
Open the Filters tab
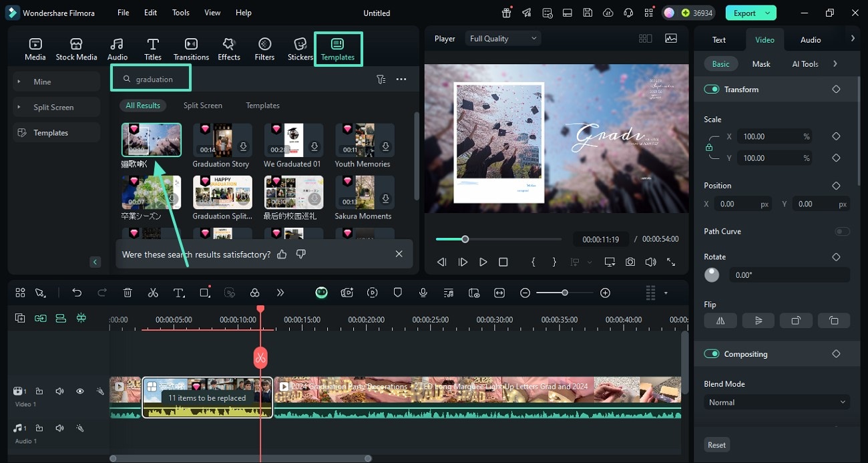coord(264,49)
